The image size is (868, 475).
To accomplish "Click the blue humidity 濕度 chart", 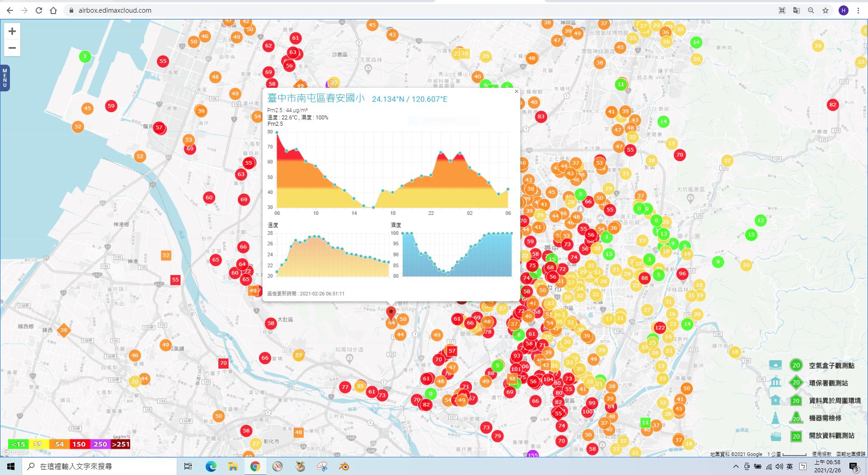I will pyautogui.click(x=457, y=254).
